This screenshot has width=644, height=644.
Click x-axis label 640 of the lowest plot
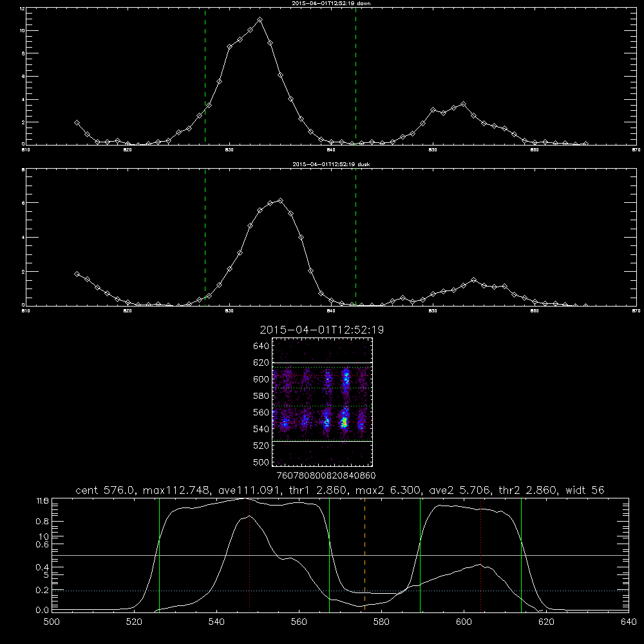pyautogui.click(x=629, y=622)
